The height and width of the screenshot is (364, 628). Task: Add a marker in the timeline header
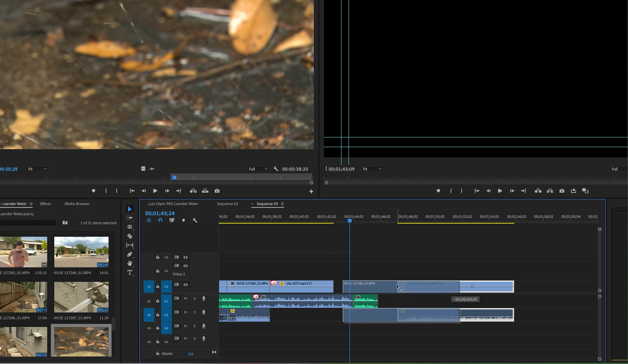coord(183,220)
